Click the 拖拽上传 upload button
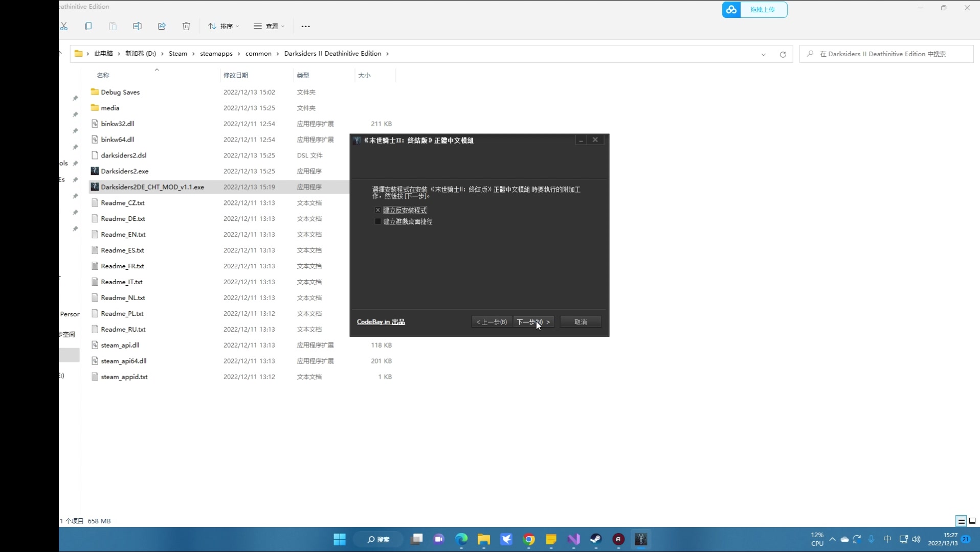The image size is (980, 552). click(763, 10)
